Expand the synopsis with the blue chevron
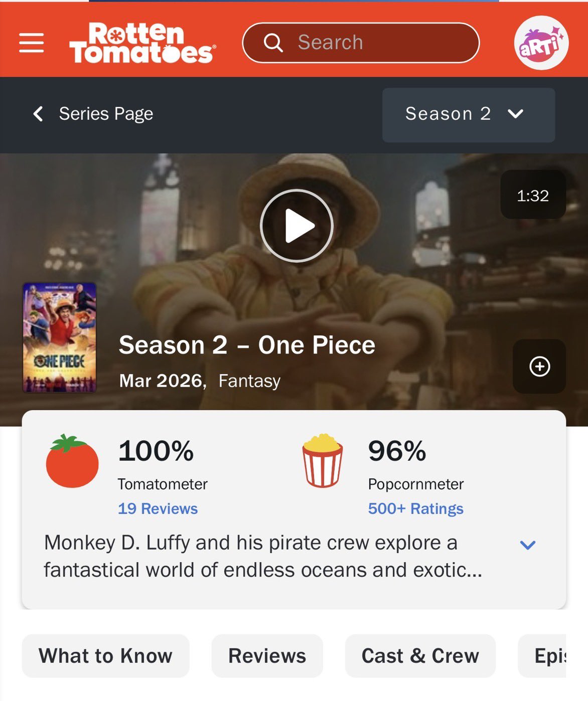588x701 pixels. pyautogui.click(x=528, y=545)
